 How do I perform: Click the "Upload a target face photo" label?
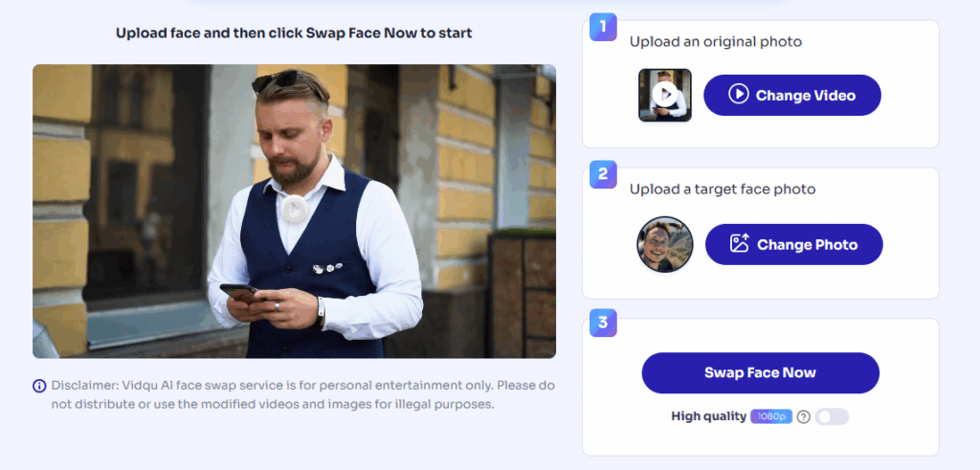pos(722,190)
